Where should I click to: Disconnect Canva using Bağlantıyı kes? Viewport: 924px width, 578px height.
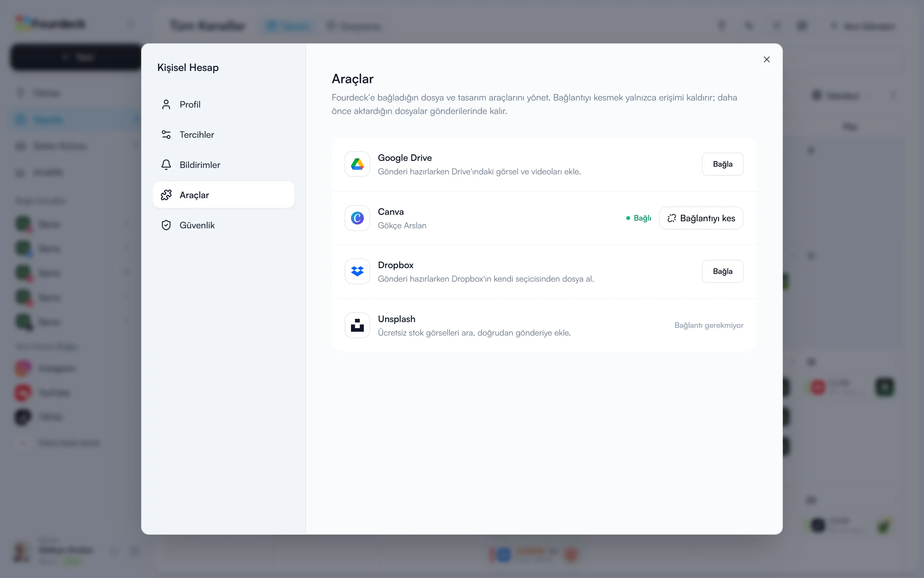click(x=701, y=218)
